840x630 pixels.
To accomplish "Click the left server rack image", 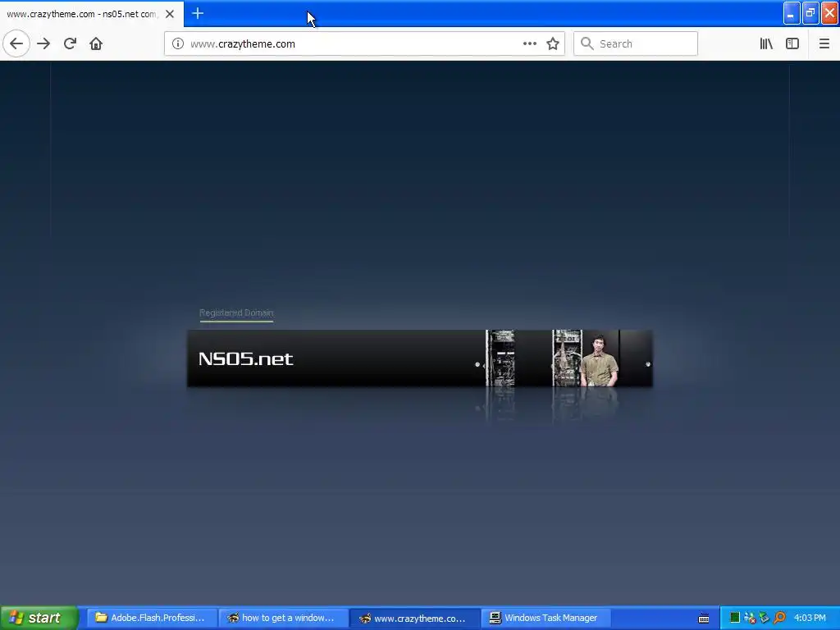I will pos(500,358).
